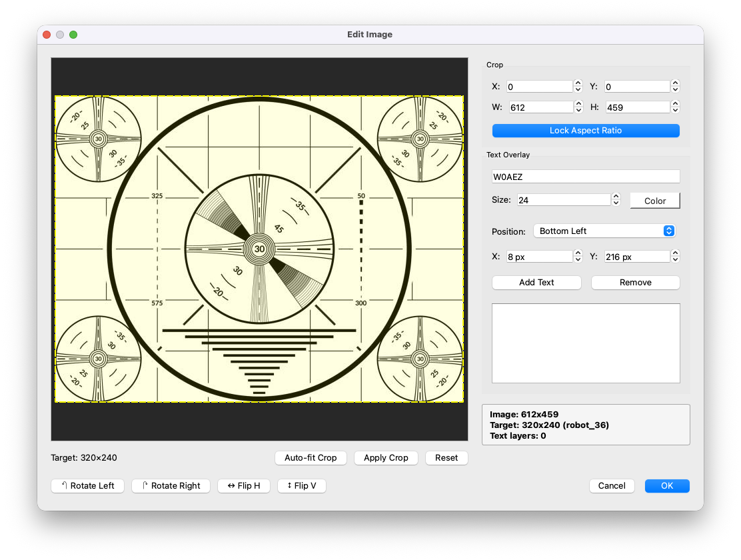This screenshot has width=741, height=560.
Task: Click the Add Text button
Action: click(536, 283)
